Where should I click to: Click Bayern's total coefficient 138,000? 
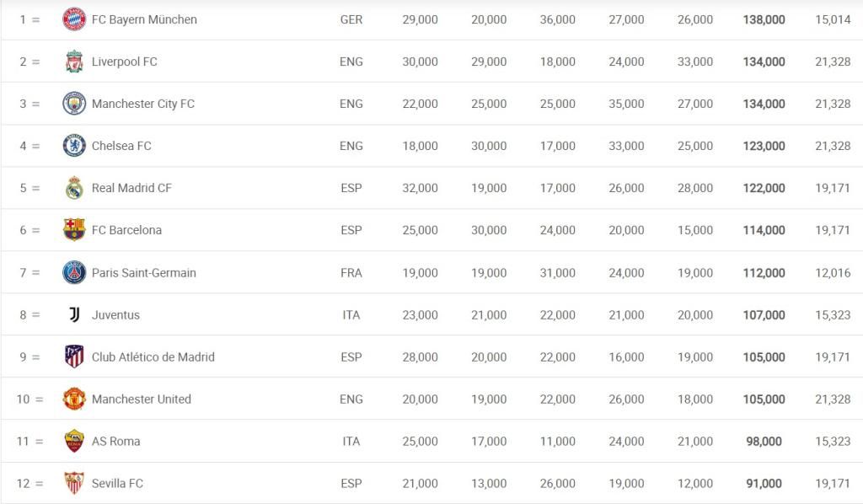pyautogui.click(x=764, y=19)
